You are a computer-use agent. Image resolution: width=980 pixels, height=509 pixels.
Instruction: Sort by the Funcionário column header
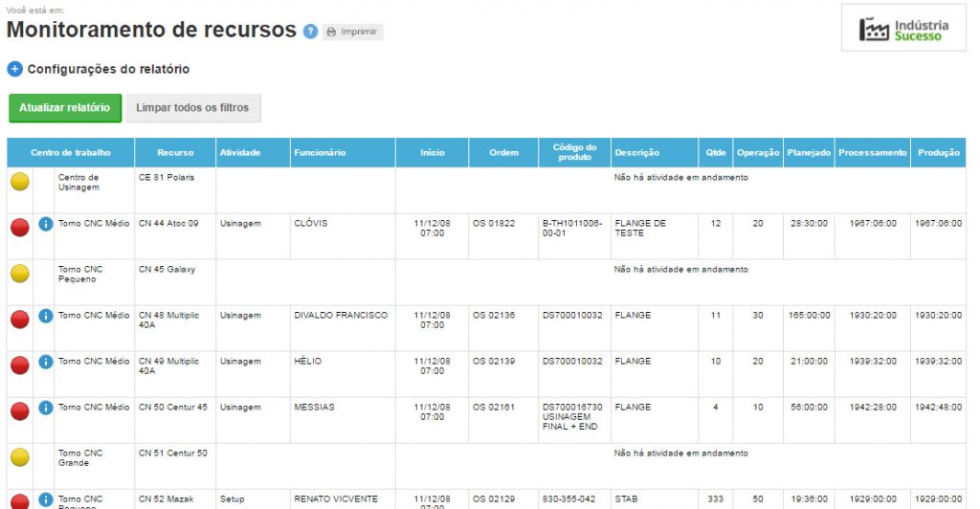[x=320, y=153]
